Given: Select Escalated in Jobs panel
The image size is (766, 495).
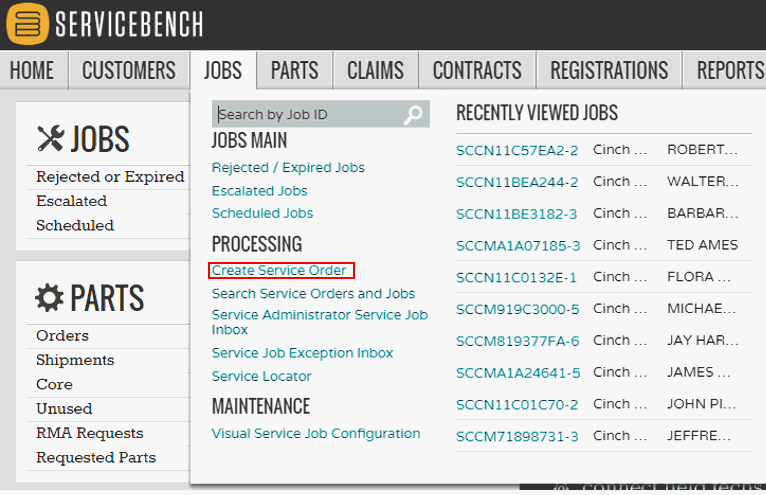Looking at the screenshot, I should coord(71,201).
